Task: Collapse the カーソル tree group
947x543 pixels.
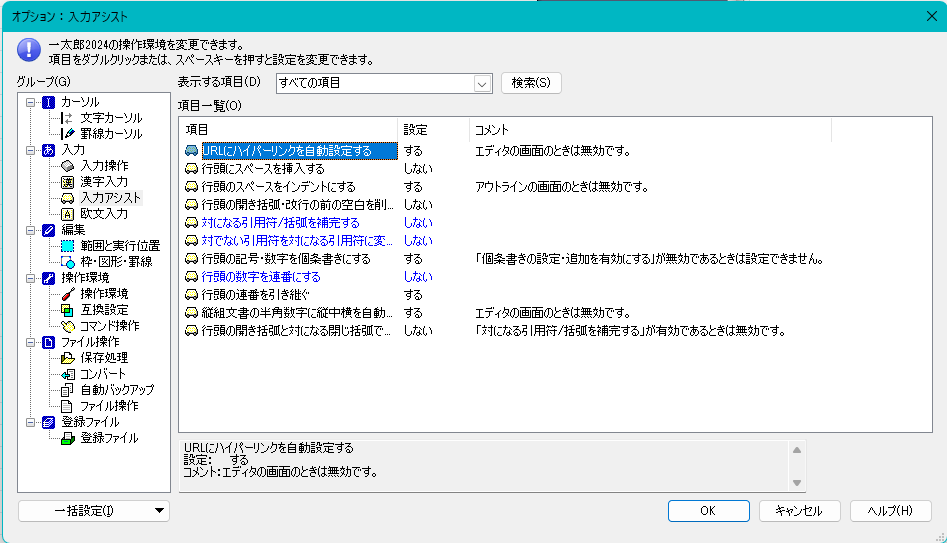Action: (30, 102)
